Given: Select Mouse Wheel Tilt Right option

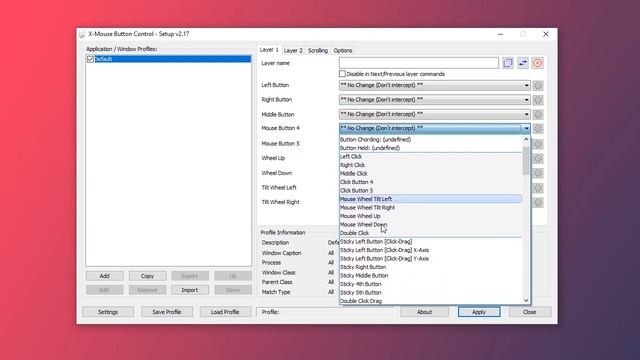Looking at the screenshot, I should click(431, 208).
